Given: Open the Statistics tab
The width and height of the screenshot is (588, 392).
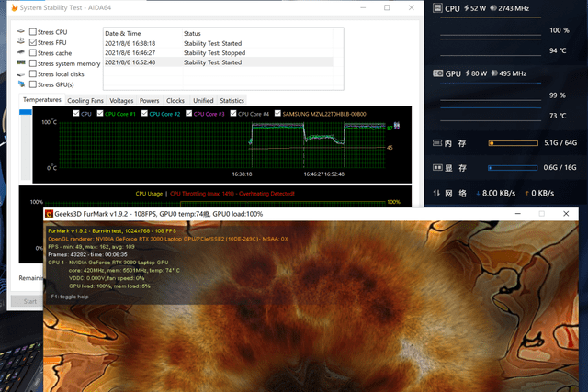Looking at the screenshot, I should pos(232,100).
